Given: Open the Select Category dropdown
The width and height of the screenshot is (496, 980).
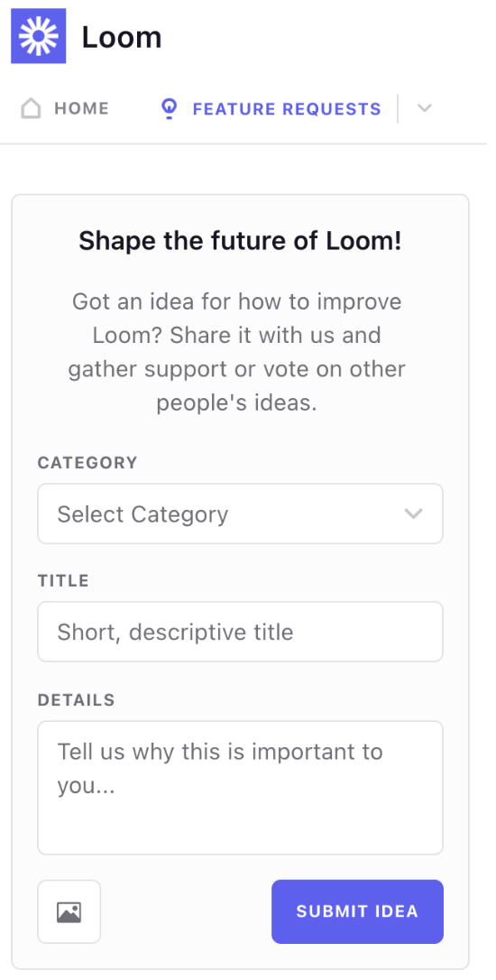Looking at the screenshot, I should [241, 513].
